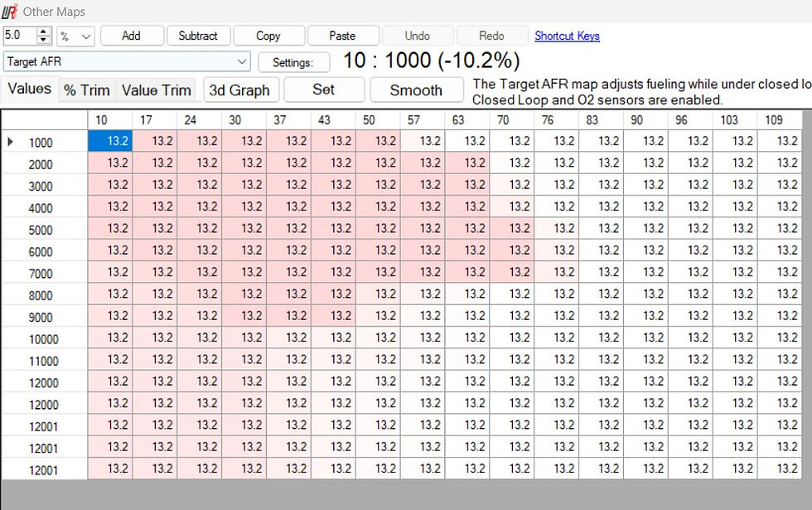Select column header 96

pos(689,120)
